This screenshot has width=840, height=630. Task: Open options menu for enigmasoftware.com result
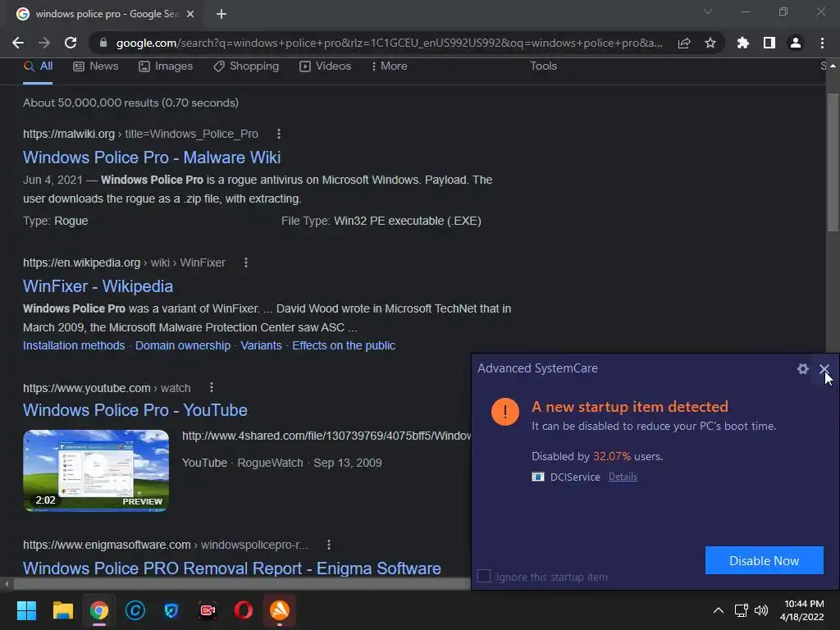[329, 545]
